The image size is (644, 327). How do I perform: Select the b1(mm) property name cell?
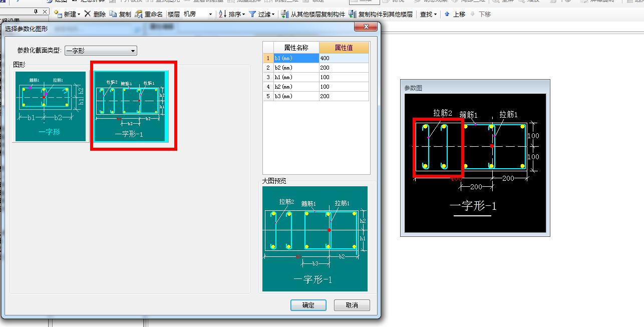click(x=296, y=58)
